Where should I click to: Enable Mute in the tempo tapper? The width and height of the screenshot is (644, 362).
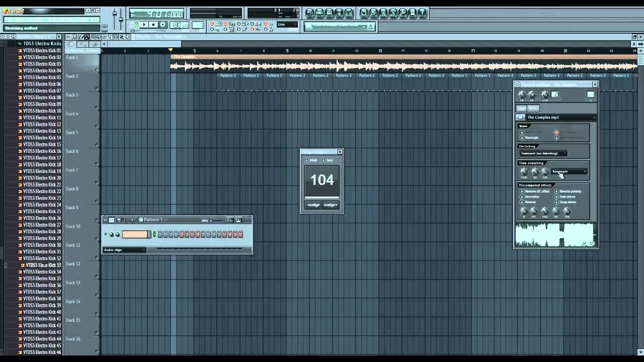point(311,160)
